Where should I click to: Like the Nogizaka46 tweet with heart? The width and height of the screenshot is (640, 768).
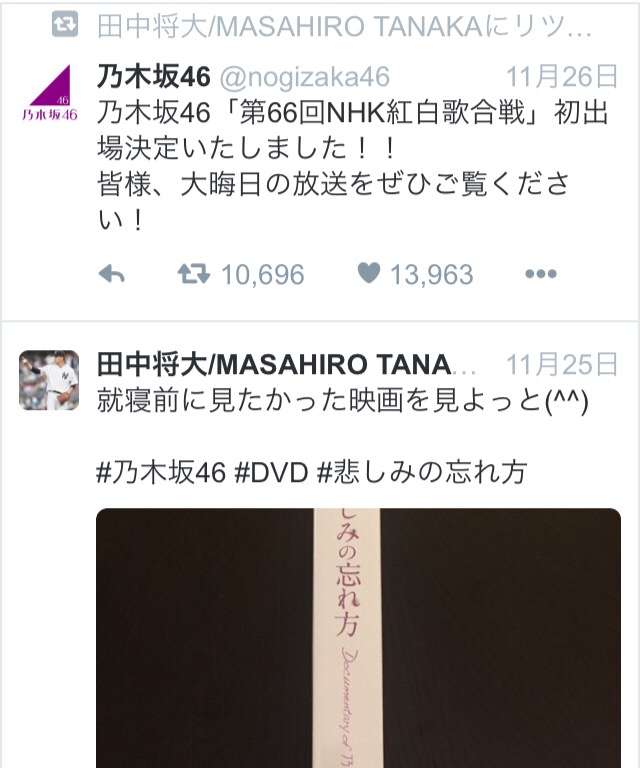pos(369,273)
